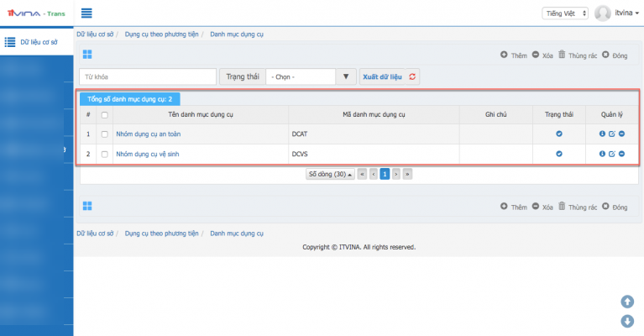Open the Số dòng (30) rows selector
The width and height of the screenshot is (644, 336).
click(330, 175)
